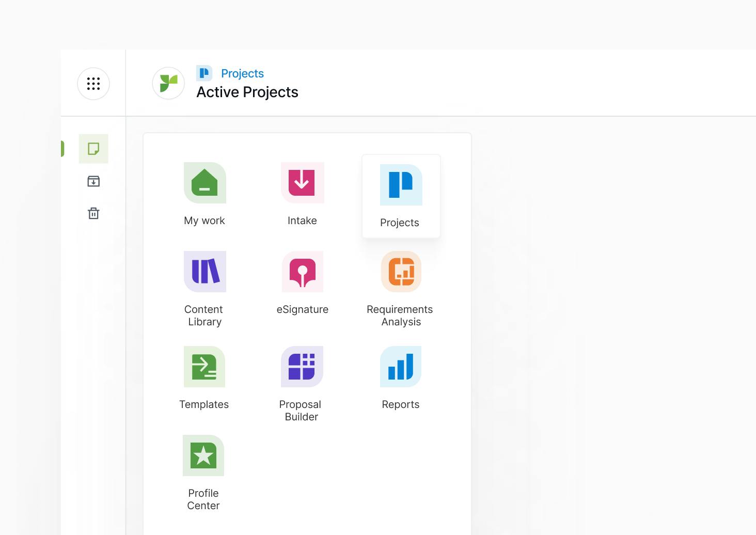Open the Templates app icon

point(204,367)
